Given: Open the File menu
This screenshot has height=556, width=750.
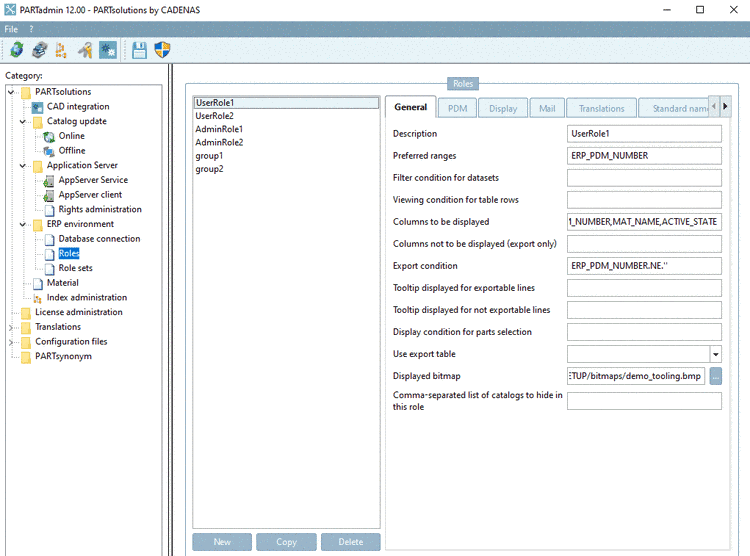Looking at the screenshot, I should click(x=11, y=29).
